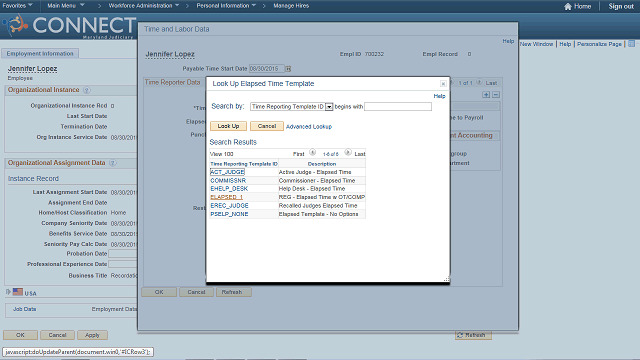The height and width of the screenshot is (360, 640).
Task: Add a row with plus icon
Action: [486, 95]
